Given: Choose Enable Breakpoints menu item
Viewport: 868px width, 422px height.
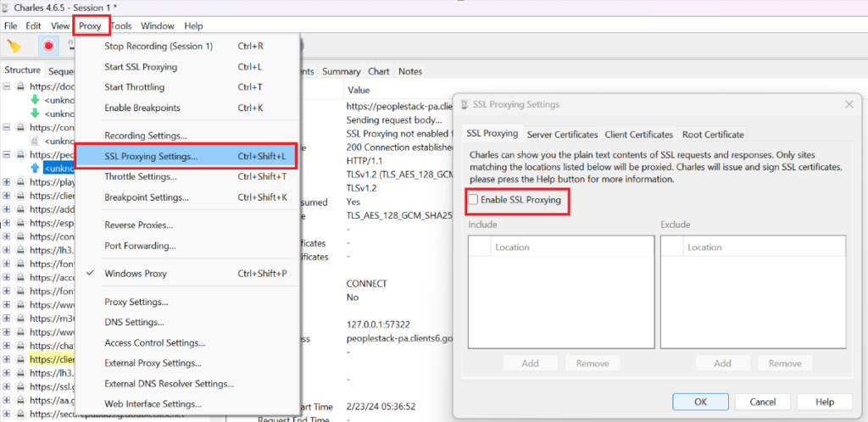Looking at the screenshot, I should [x=187, y=108].
